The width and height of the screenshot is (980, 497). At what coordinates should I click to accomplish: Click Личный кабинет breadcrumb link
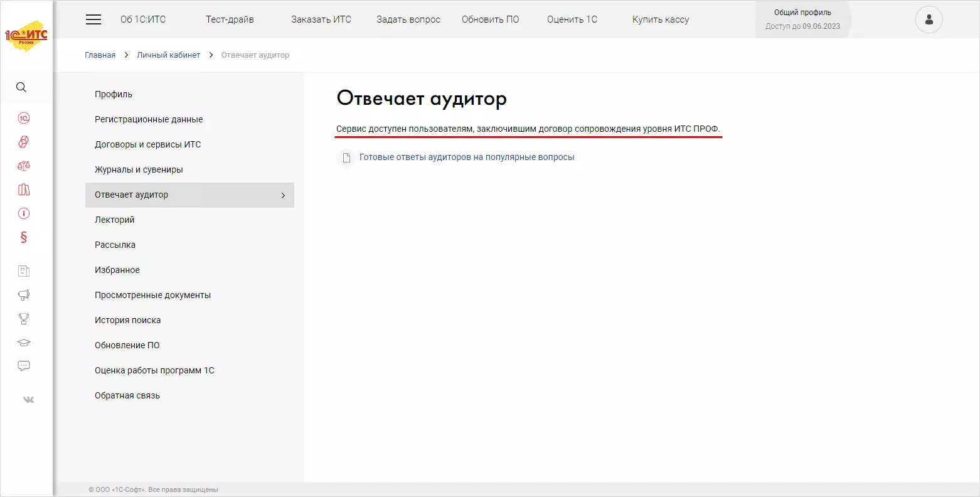168,55
